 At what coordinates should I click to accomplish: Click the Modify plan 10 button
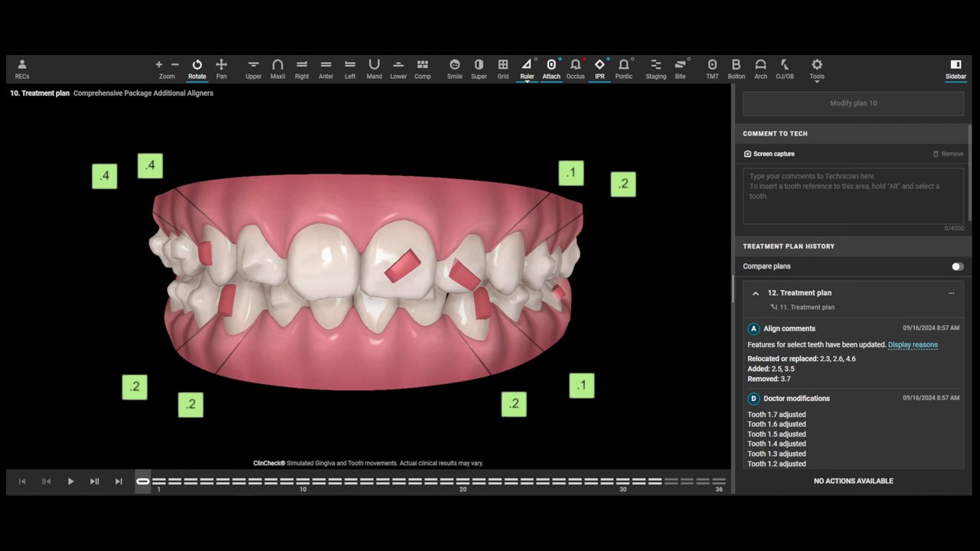tap(853, 103)
